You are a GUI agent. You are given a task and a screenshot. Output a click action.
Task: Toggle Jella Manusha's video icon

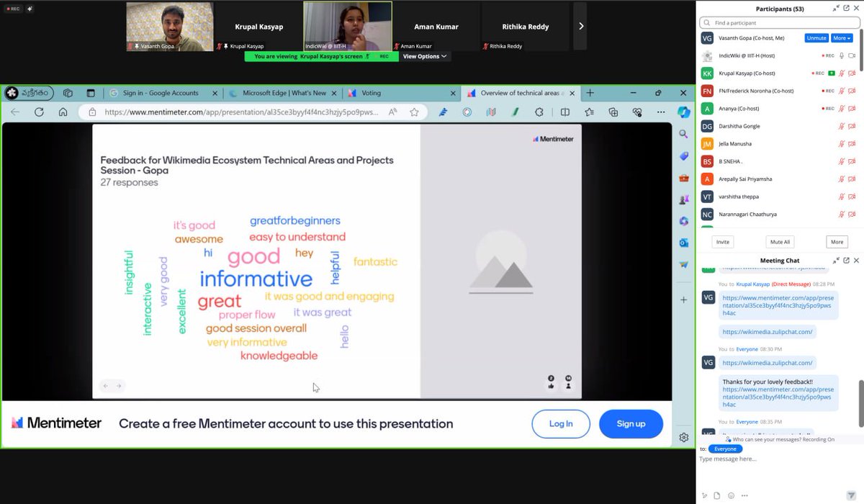(852, 144)
